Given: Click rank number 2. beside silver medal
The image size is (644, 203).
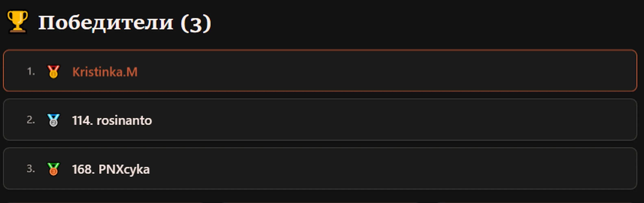Looking at the screenshot, I should (31, 120).
